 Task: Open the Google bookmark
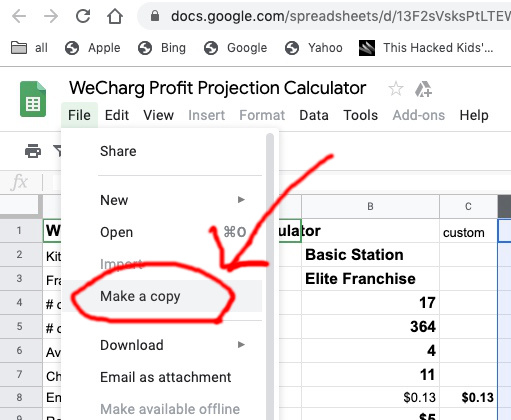235,48
